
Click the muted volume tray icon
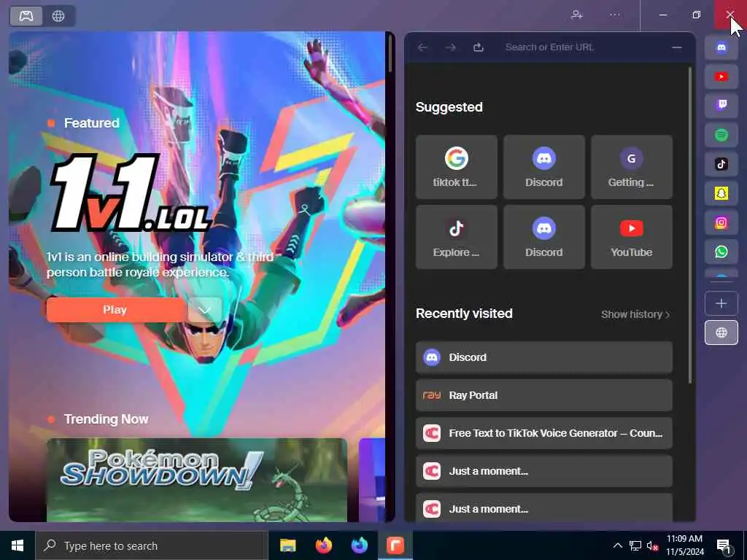[x=653, y=545]
